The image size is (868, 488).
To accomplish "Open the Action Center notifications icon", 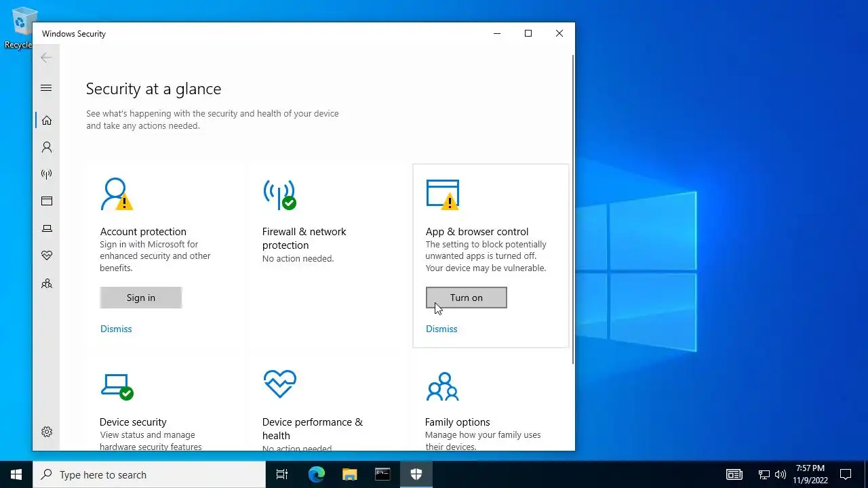I will [846, 474].
